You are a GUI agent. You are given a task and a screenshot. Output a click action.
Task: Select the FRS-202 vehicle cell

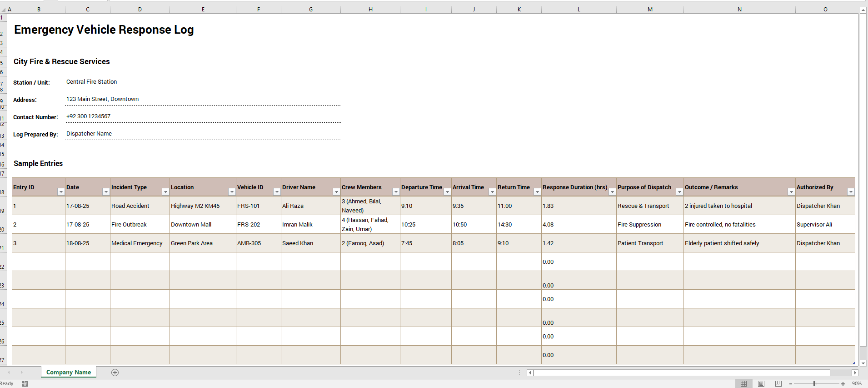259,225
